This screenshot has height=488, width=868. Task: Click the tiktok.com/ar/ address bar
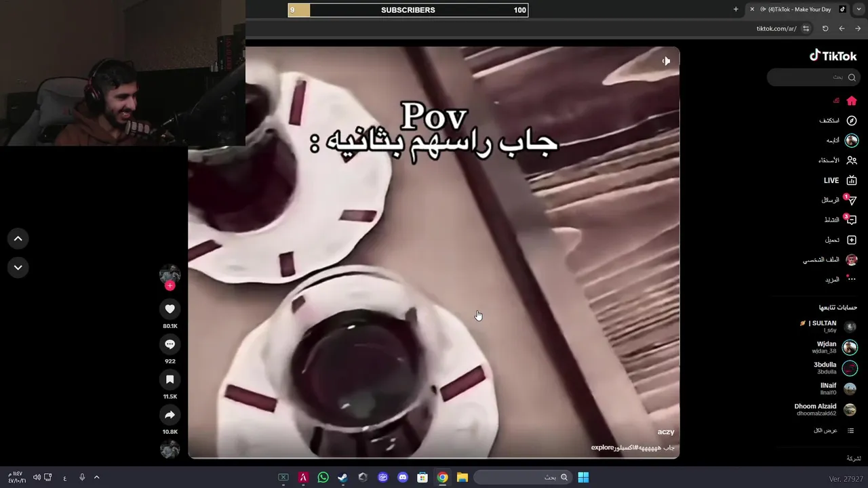point(776,28)
